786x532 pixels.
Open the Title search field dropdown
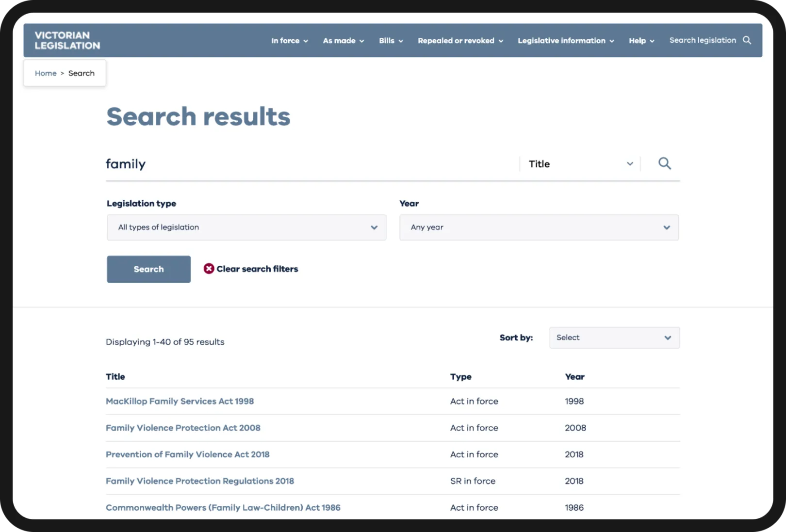coord(579,163)
